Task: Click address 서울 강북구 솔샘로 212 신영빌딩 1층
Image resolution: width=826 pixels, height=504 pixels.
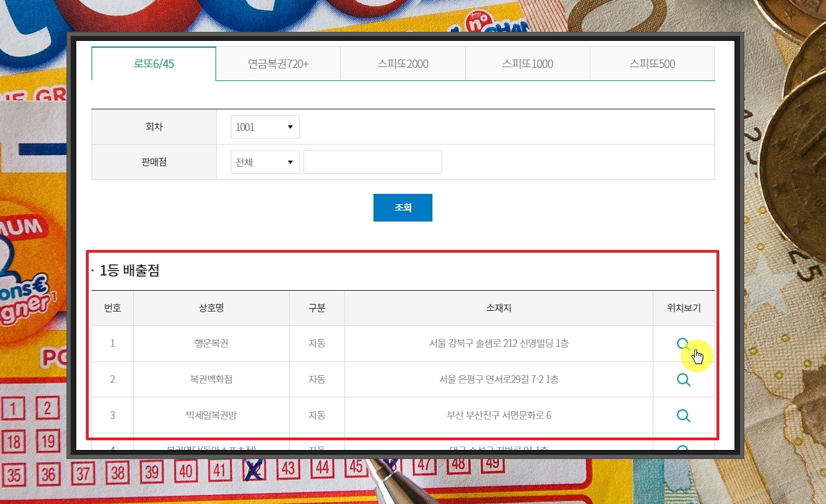Action: pyautogui.click(x=499, y=343)
